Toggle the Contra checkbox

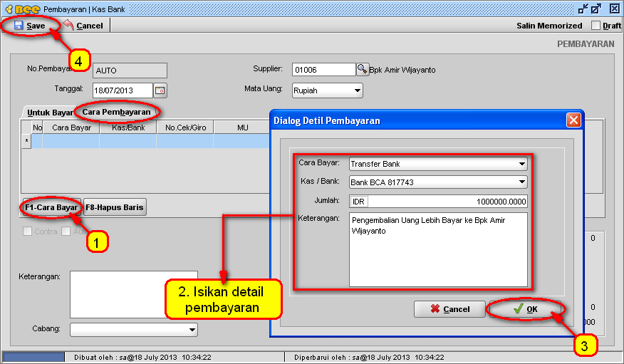(x=28, y=232)
